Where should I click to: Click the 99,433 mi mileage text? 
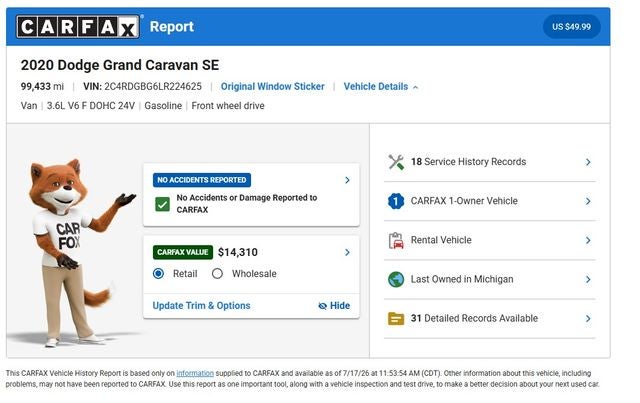42,87
